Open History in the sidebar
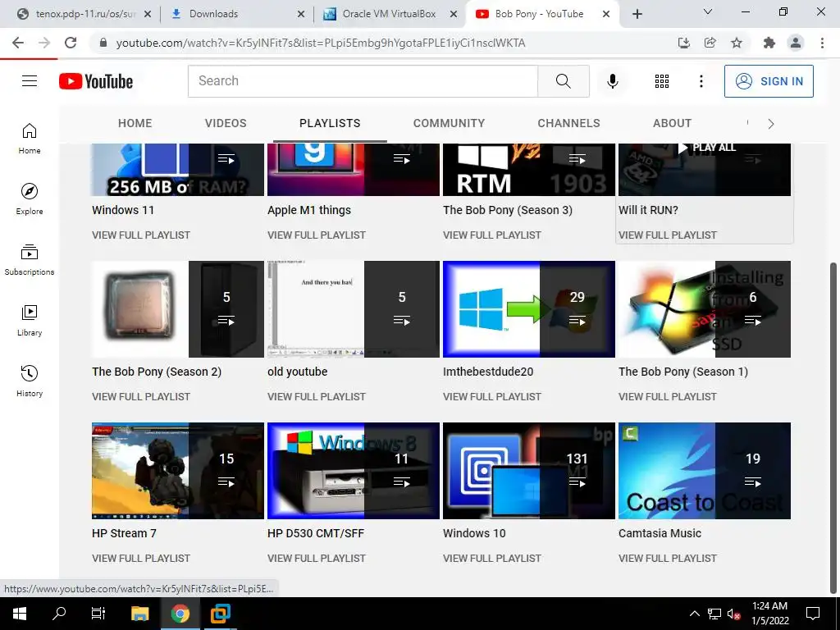This screenshot has height=630, width=840. click(30, 381)
